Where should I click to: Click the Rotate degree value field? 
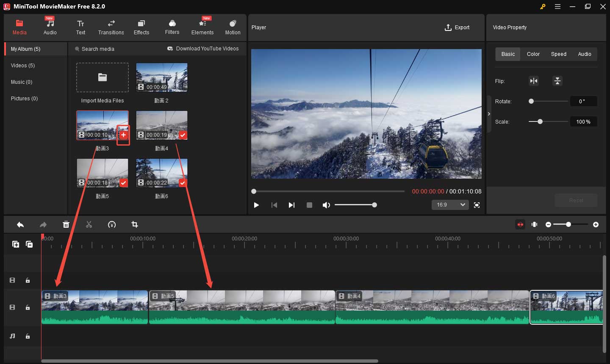pyautogui.click(x=583, y=101)
